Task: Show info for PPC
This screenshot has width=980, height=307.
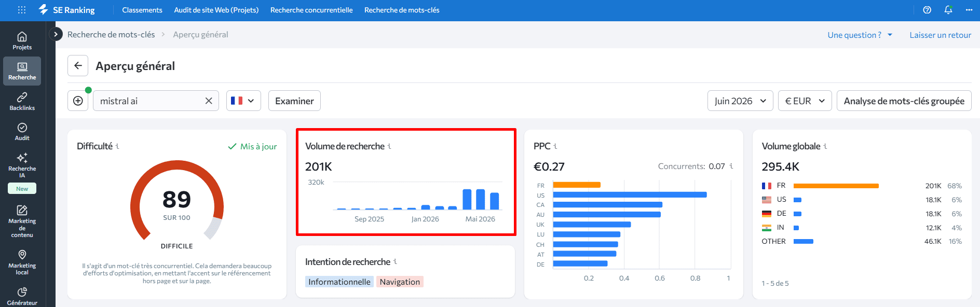Action: 555,146
